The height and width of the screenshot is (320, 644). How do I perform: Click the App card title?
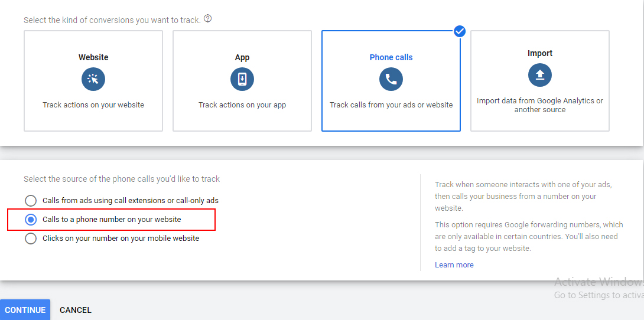tap(242, 57)
